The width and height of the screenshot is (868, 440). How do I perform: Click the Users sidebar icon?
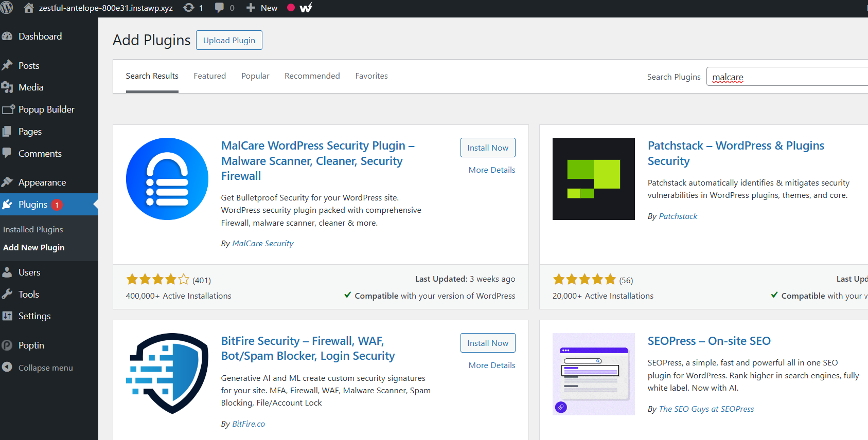coord(7,272)
